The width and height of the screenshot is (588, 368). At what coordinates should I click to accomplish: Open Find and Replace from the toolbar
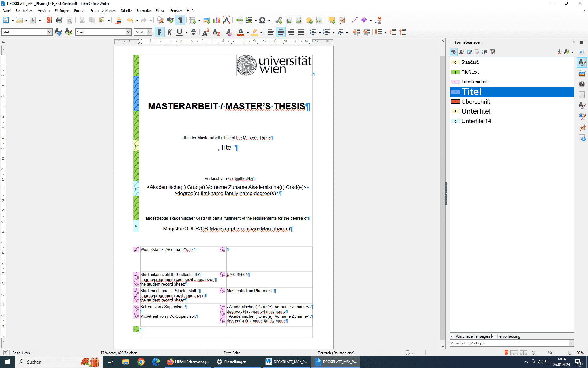click(160, 20)
